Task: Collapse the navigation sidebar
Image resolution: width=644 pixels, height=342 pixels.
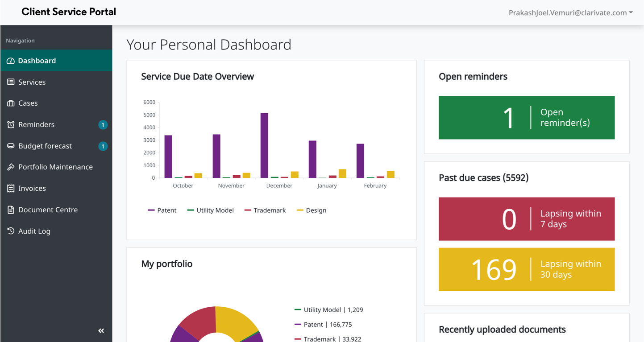Action: (101, 330)
